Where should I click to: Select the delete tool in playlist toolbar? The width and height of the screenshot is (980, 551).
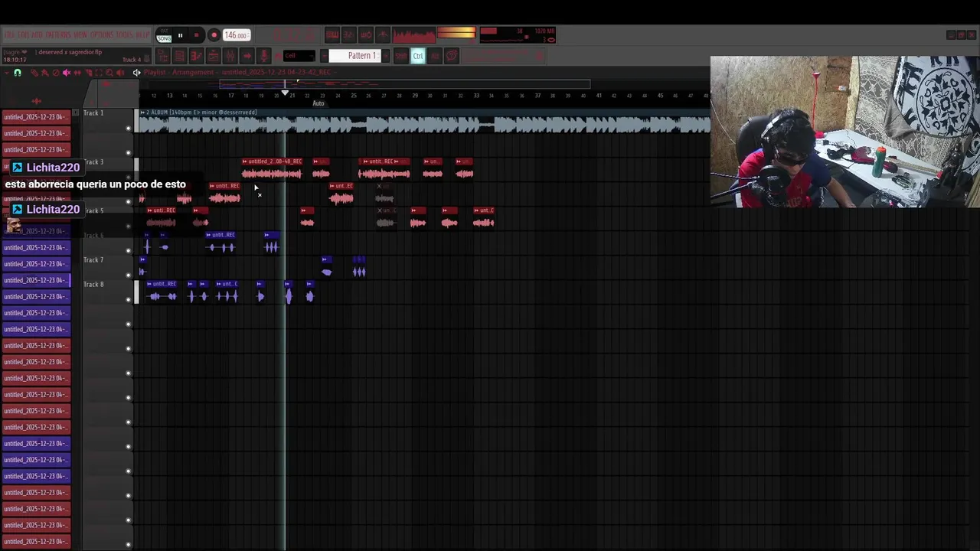pyautogui.click(x=56, y=73)
